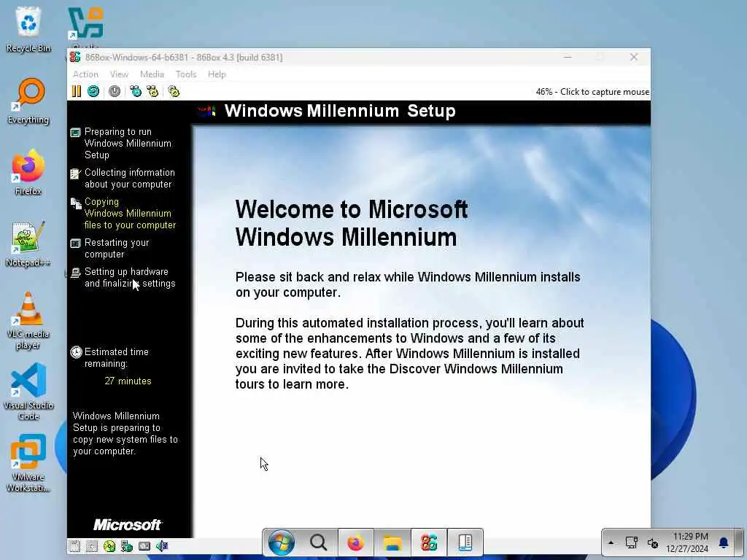Open the network tray icon
Viewport: 747px width, 560px height.
[x=632, y=542]
